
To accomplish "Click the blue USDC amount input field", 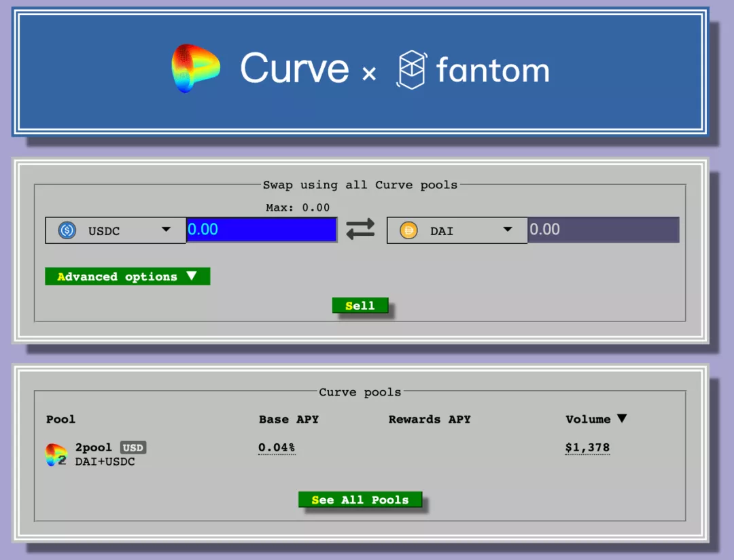I will 261,230.
